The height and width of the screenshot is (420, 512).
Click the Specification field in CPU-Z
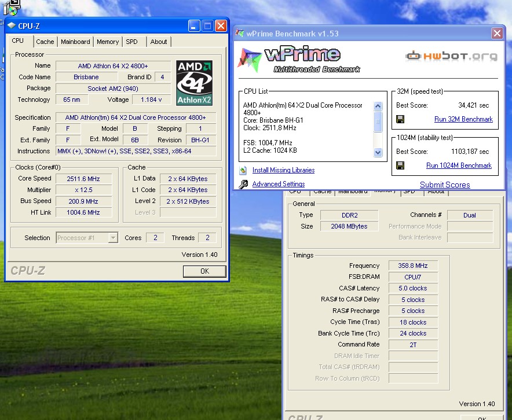(136, 117)
